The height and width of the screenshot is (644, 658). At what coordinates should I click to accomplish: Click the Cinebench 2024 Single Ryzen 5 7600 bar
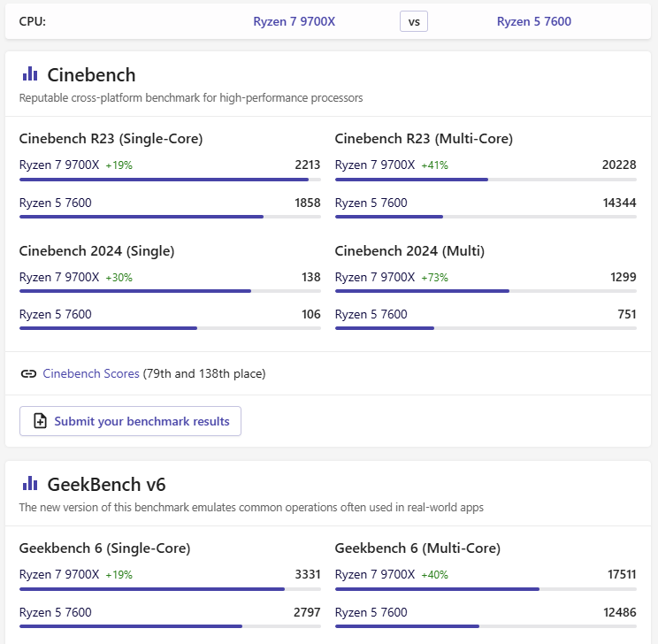coord(108,328)
